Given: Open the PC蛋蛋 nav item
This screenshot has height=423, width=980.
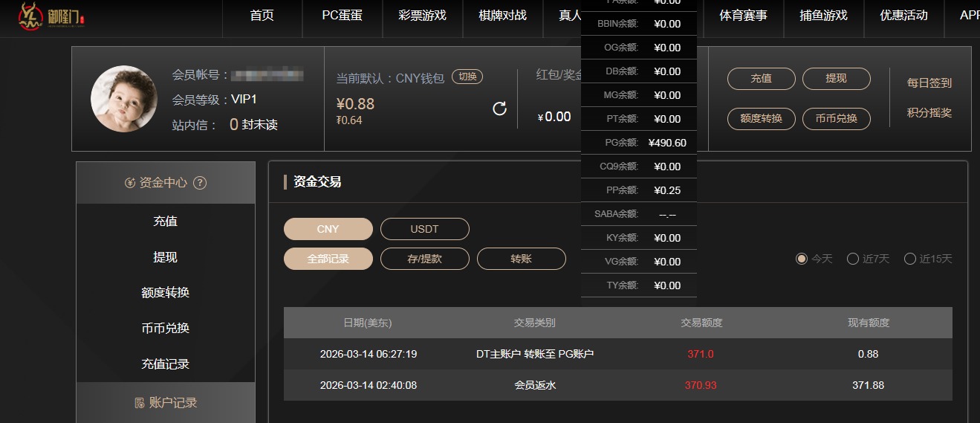Looking at the screenshot, I should pos(343,16).
